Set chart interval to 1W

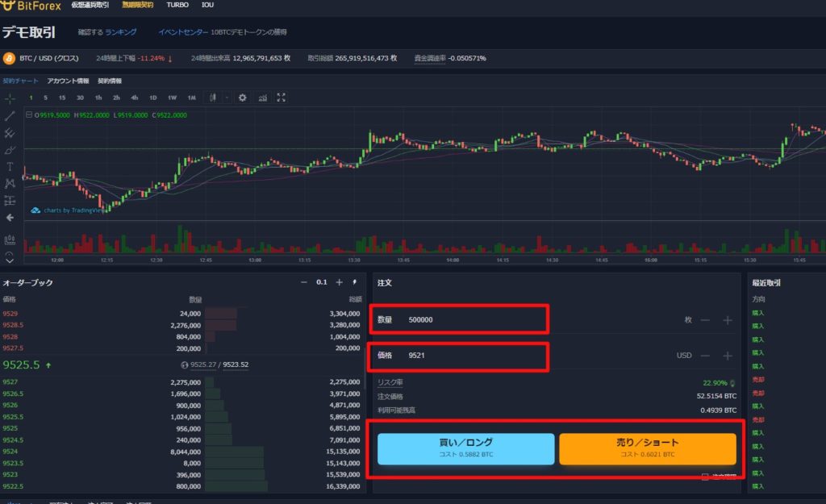(x=172, y=98)
